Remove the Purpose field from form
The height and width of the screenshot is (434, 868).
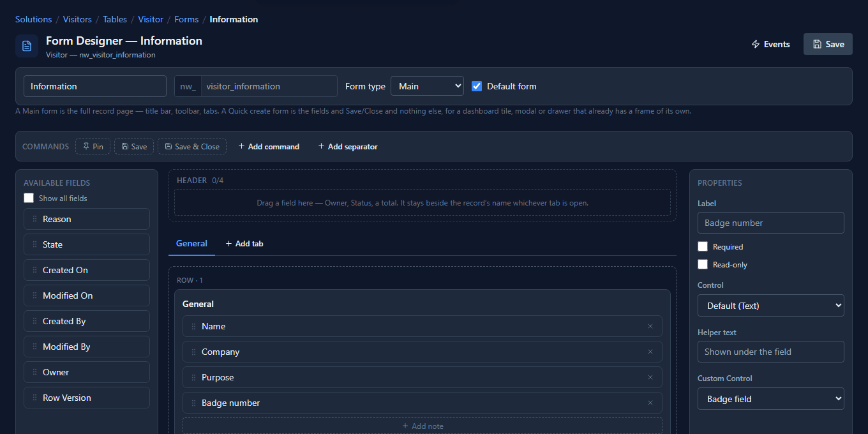[x=650, y=377]
